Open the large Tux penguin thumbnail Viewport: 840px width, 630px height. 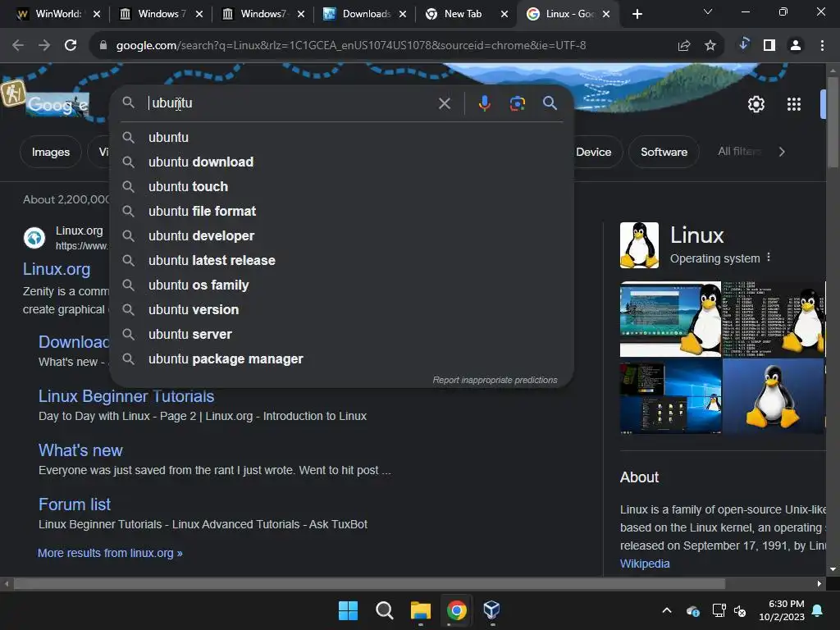[x=773, y=396]
